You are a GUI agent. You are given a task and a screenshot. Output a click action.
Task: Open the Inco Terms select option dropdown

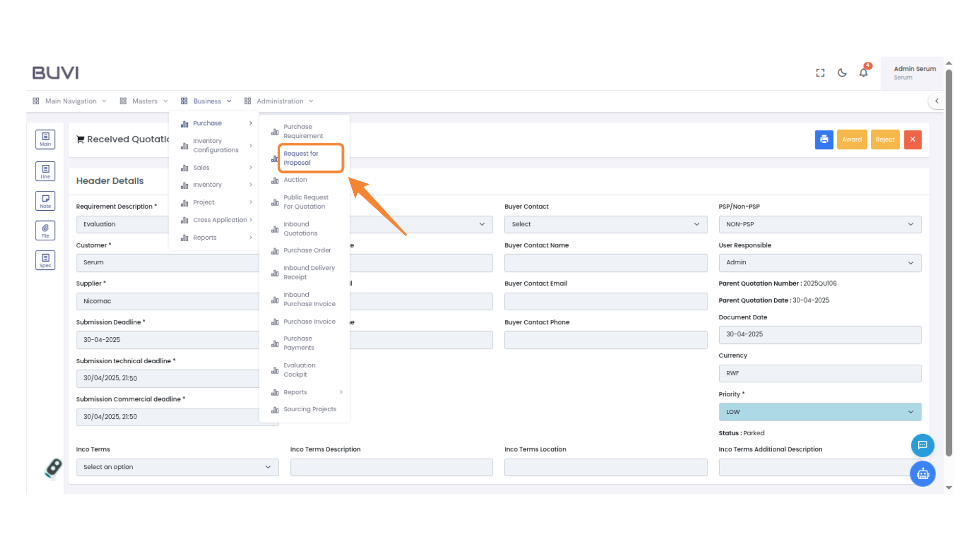pos(177,467)
